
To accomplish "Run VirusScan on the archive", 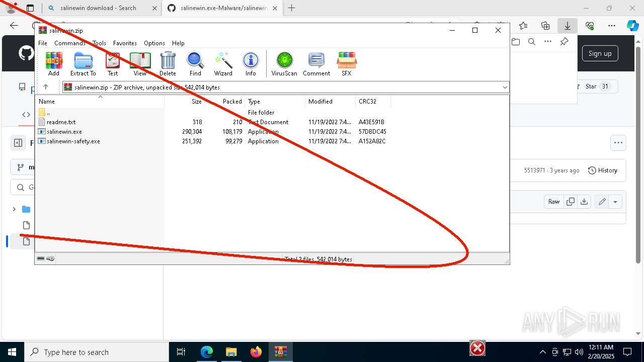I will pyautogui.click(x=284, y=63).
